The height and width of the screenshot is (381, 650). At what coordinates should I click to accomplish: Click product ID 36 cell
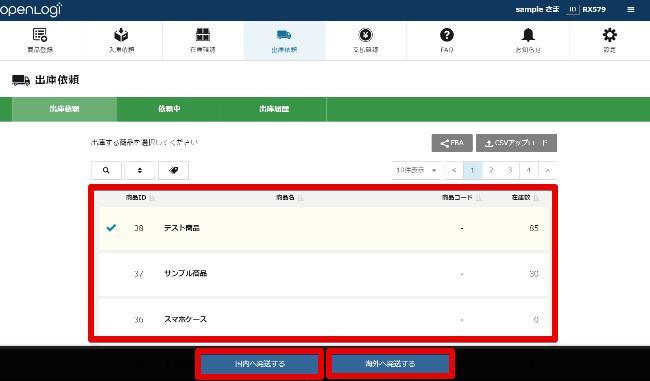tap(138, 320)
